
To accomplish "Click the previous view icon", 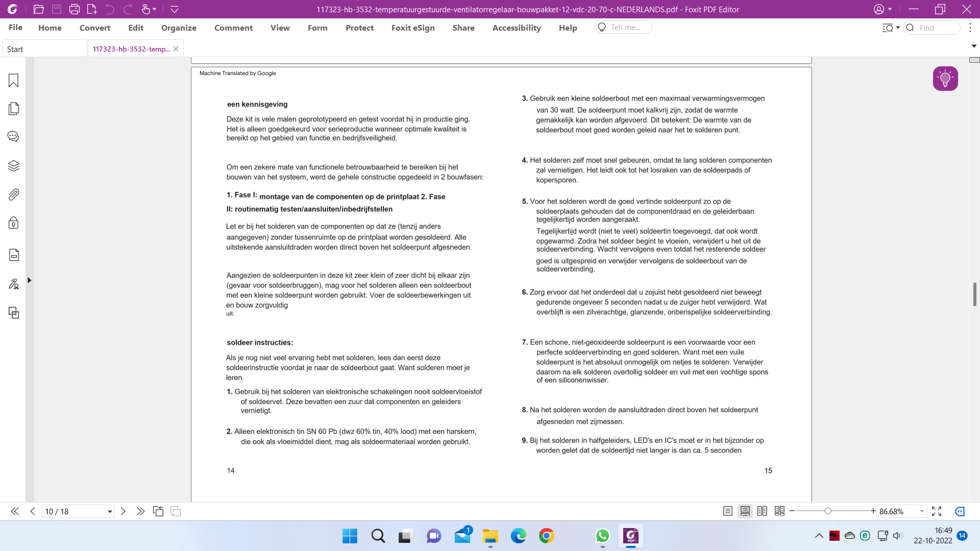I will [158, 511].
